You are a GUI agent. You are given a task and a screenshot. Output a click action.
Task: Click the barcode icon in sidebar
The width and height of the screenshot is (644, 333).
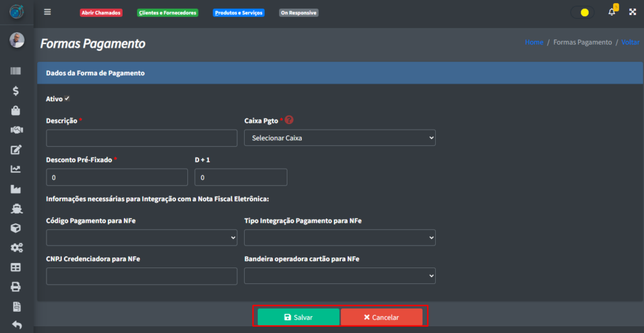coord(16,72)
